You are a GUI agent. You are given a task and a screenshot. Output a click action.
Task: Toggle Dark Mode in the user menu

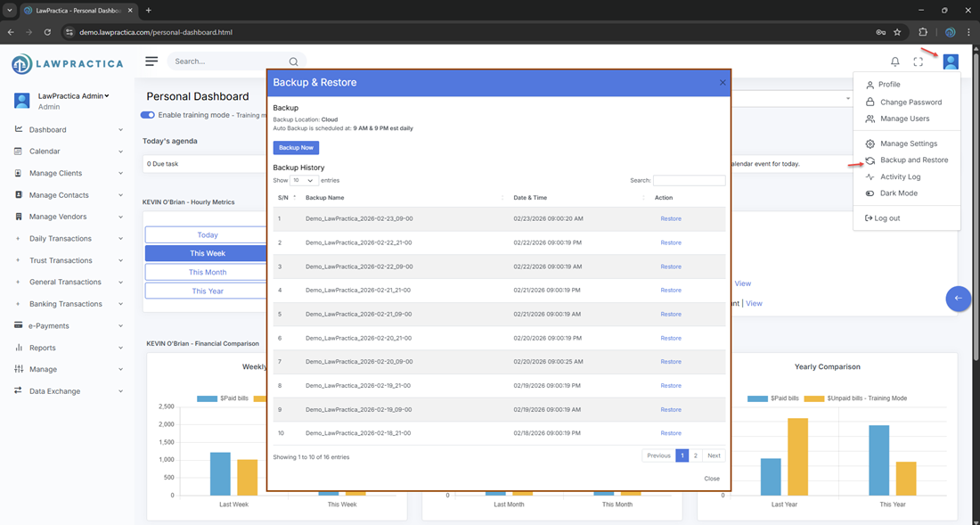pos(898,193)
